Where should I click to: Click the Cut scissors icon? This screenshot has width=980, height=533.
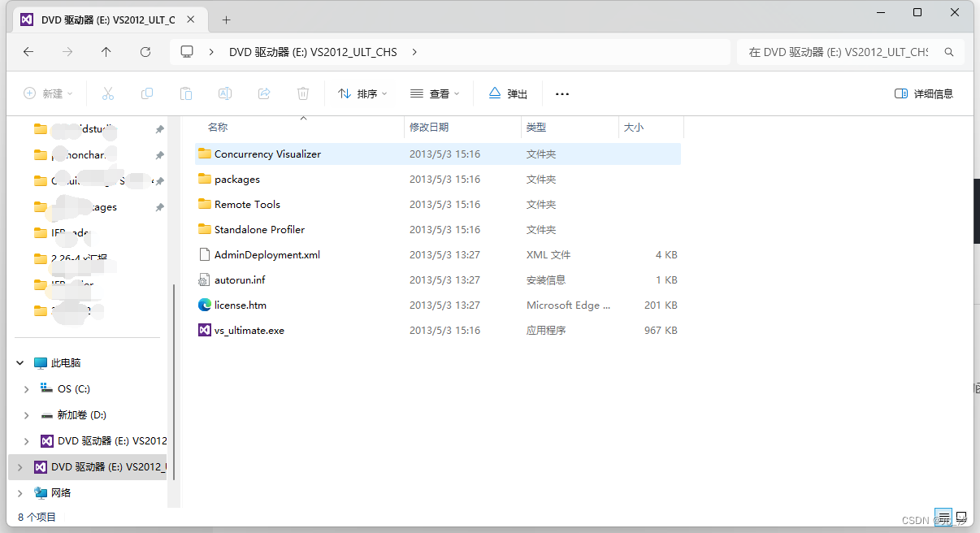click(x=108, y=93)
